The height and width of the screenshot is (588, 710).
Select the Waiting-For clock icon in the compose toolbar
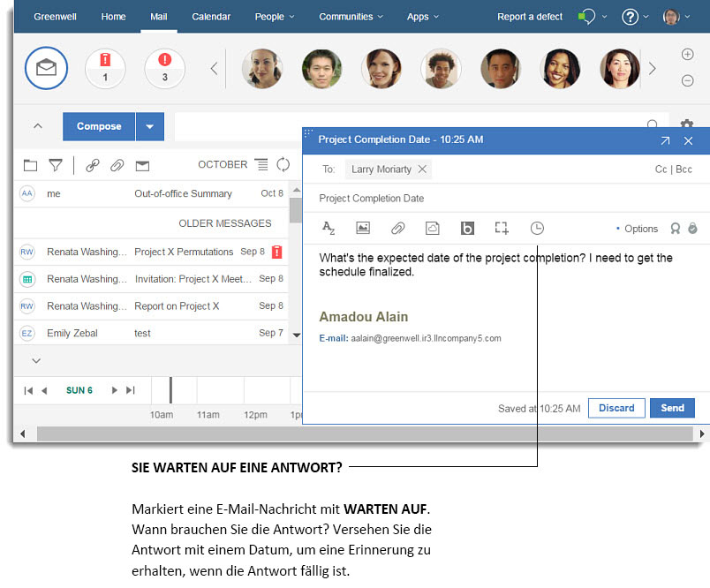pos(537,228)
